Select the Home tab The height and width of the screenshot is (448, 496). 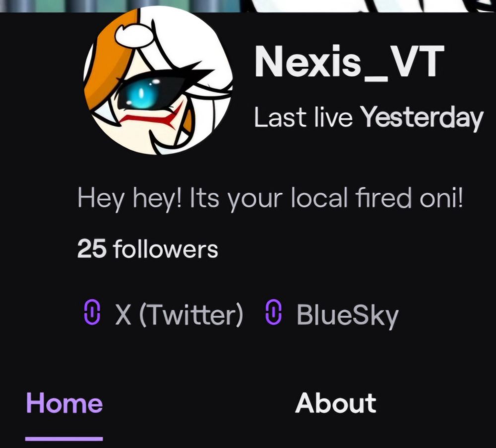click(x=64, y=403)
